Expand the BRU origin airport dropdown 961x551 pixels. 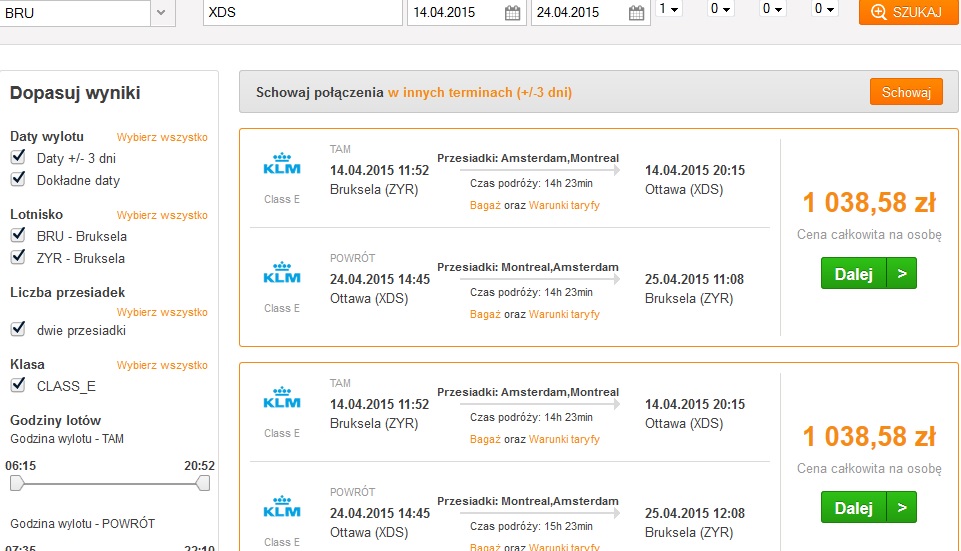161,12
